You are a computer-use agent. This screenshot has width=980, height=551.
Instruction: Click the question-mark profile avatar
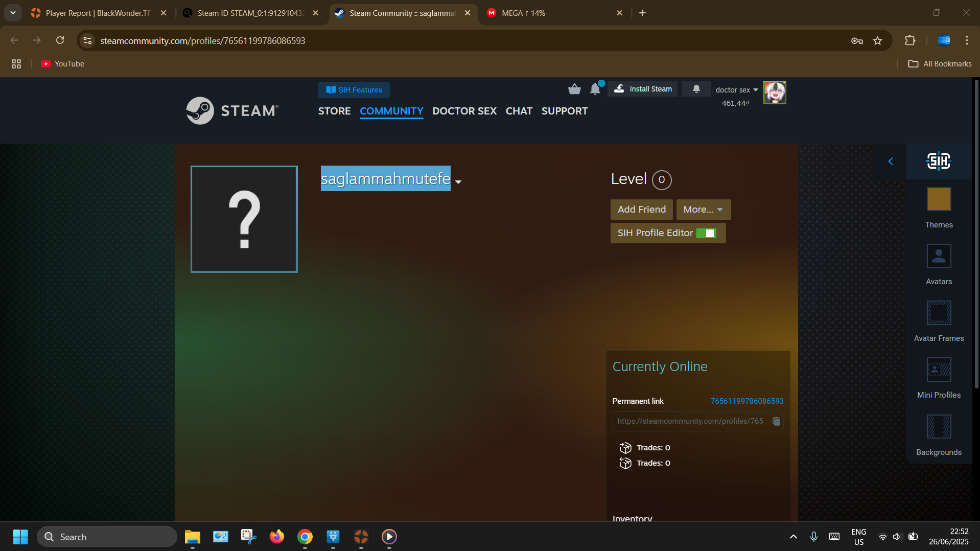[x=244, y=219]
